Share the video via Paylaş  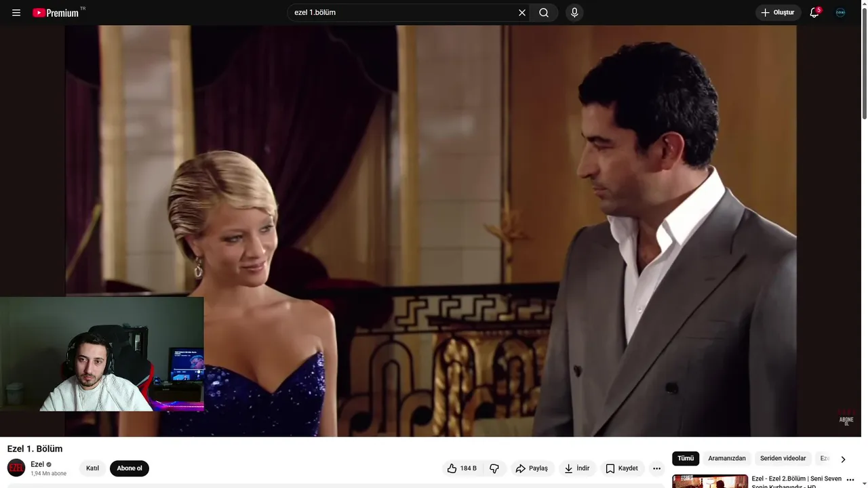[x=532, y=468]
